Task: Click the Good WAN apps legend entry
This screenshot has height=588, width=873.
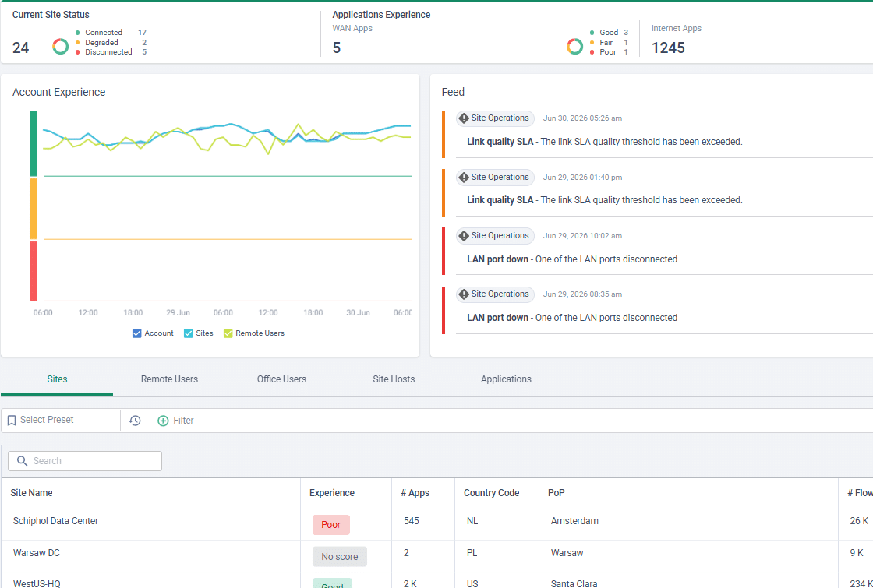Action: pyautogui.click(x=609, y=33)
